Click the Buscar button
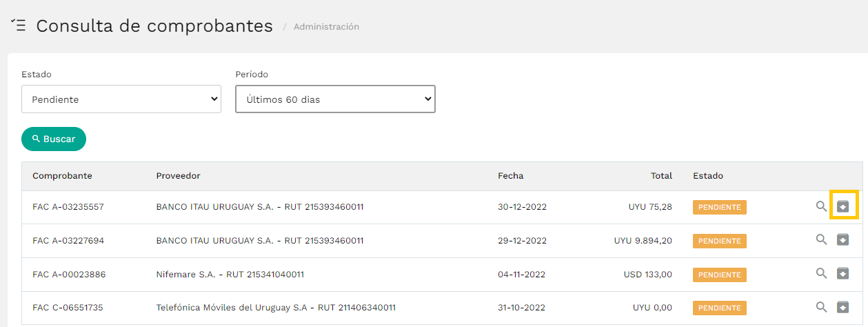This screenshot has height=327, width=868. coord(54,139)
